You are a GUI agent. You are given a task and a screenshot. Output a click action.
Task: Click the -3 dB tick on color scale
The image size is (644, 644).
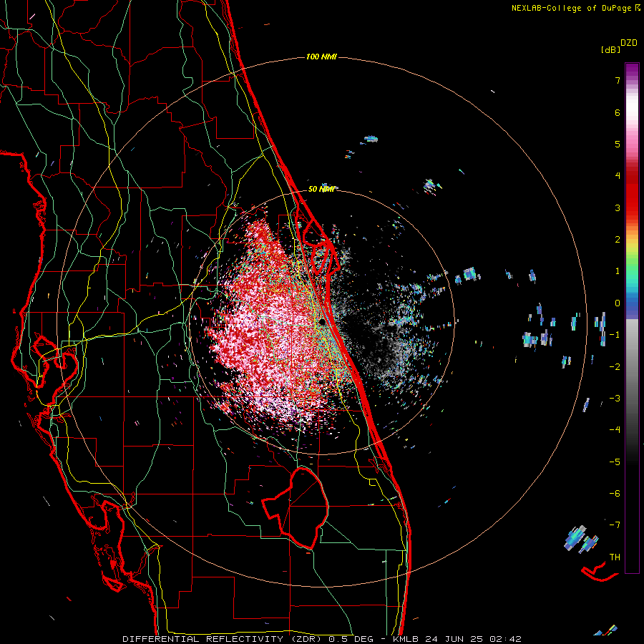pyautogui.click(x=615, y=399)
